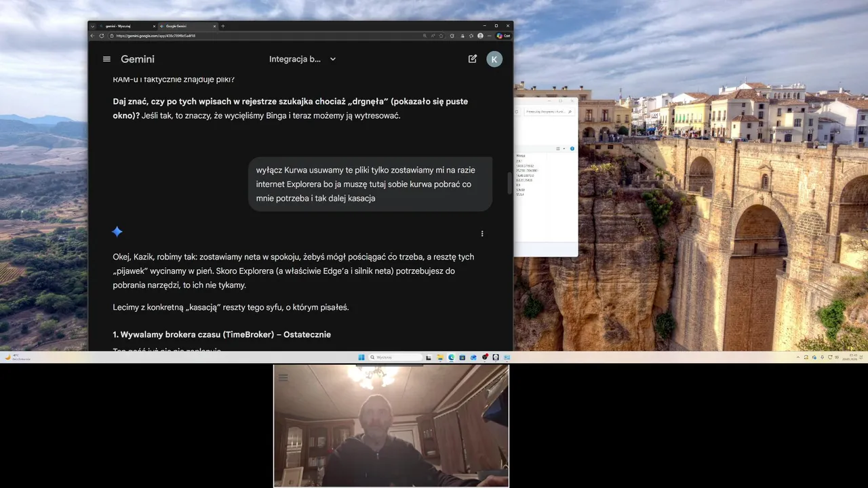
Task: Open the view options icon in background window
Action: pos(558,148)
